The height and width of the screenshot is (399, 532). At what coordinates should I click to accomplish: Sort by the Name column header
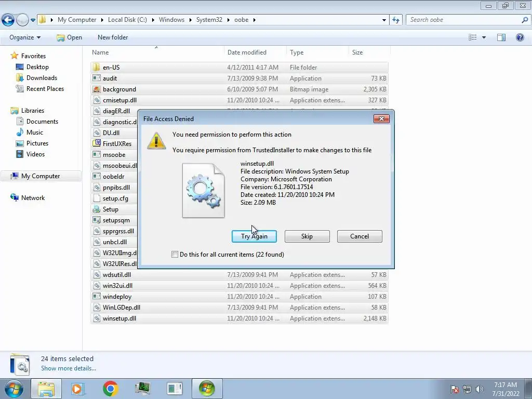157,52
